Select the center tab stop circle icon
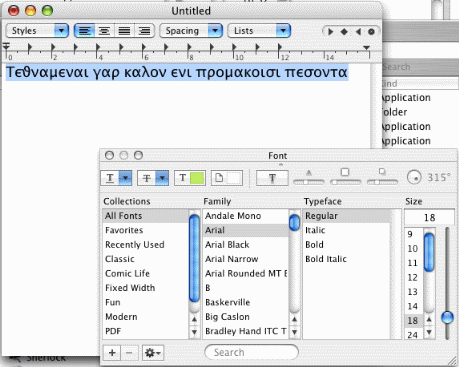 (x=371, y=32)
